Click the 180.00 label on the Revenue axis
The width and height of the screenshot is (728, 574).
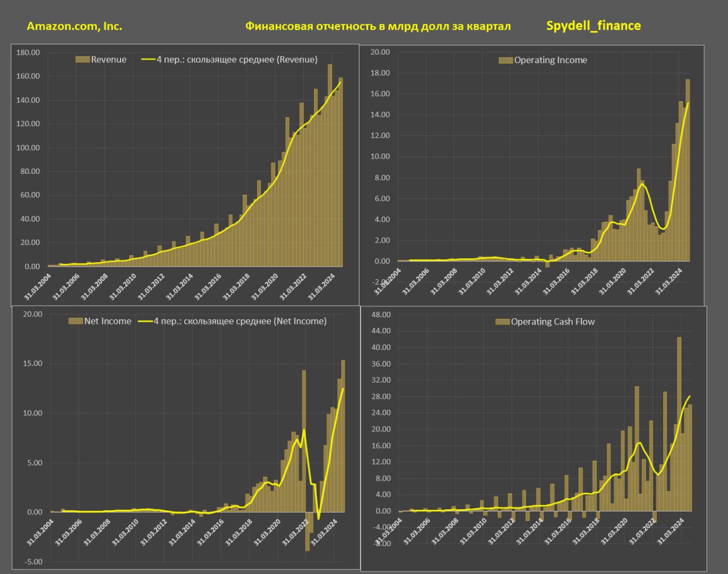28,52
